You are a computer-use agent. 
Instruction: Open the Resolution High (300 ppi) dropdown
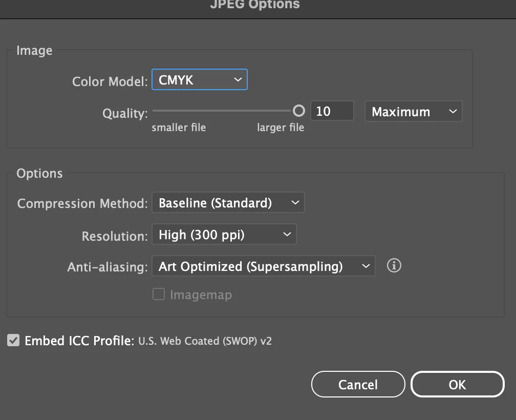coord(224,235)
